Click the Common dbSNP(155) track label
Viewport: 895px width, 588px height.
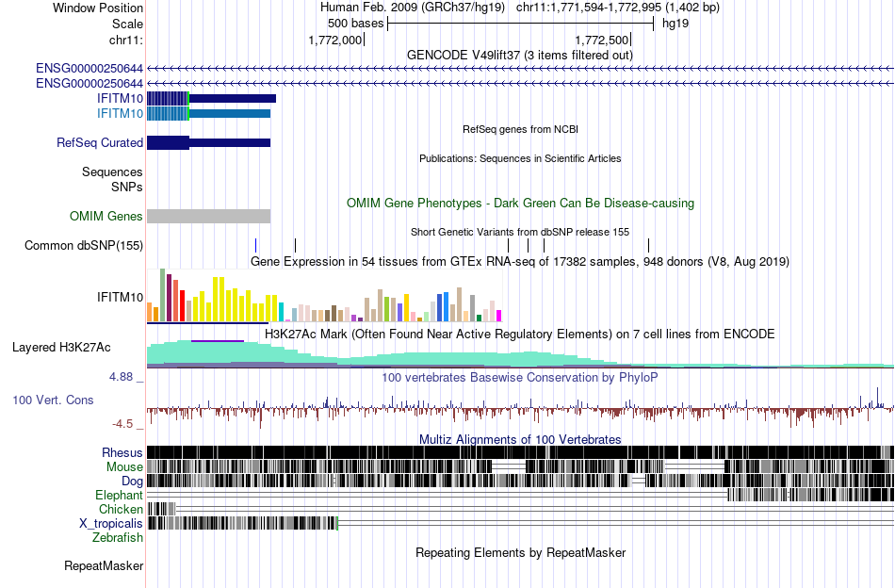(84, 246)
